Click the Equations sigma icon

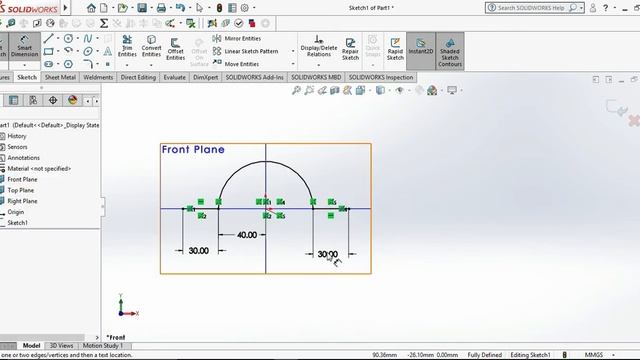pyautogui.click(x=104, y=23)
